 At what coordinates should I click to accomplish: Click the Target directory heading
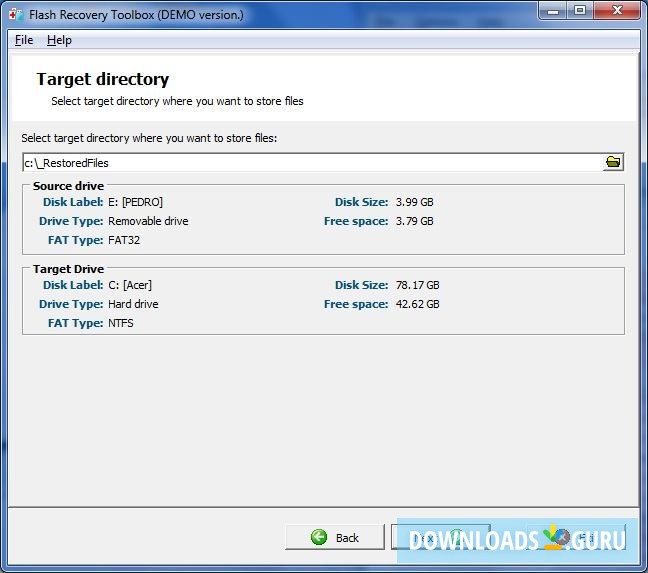[103, 79]
